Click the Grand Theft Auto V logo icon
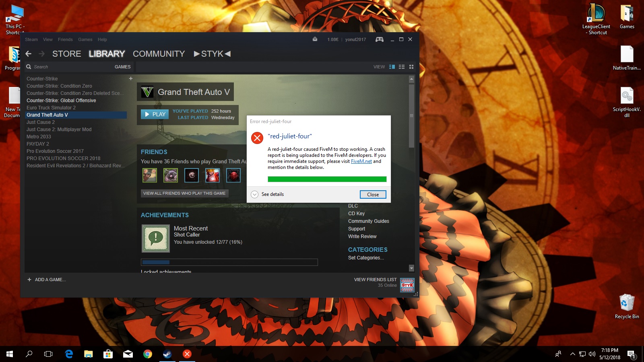The image size is (644, 362). pyautogui.click(x=147, y=92)
